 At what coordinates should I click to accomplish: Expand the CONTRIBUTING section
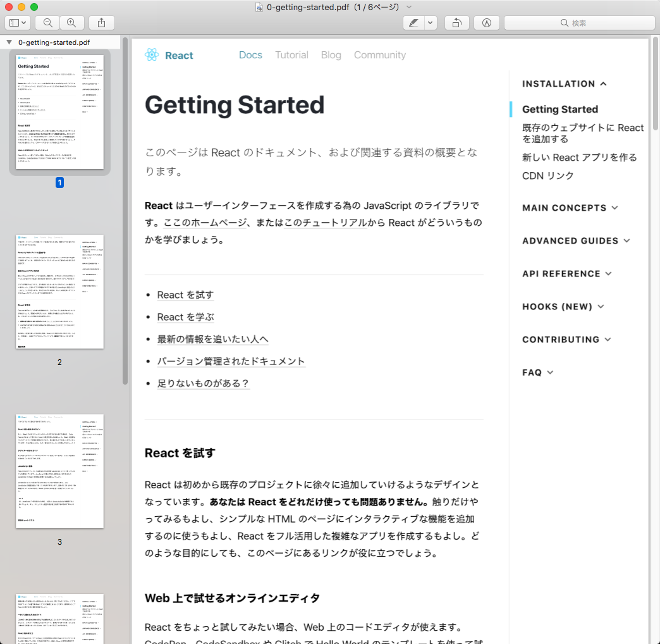pyautogui.click(x=566, y=339)
